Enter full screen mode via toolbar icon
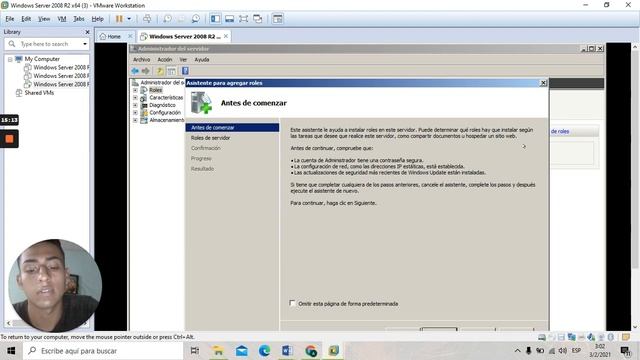 (x=244, y=19)
